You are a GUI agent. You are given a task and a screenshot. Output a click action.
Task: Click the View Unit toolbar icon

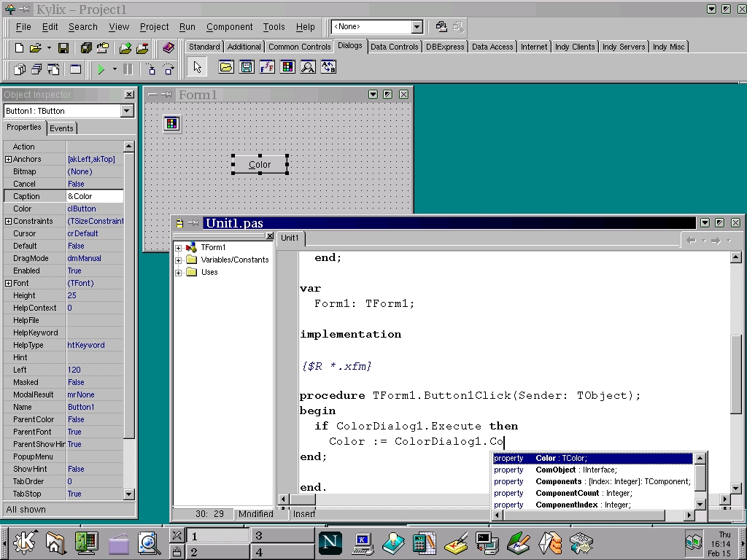pyautogui.click(x=20, y=69)
